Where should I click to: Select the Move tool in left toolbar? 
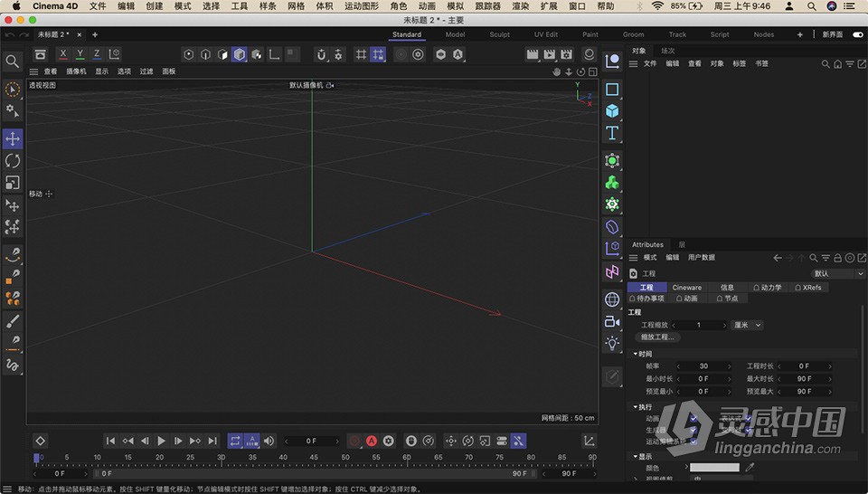[12, 139]
